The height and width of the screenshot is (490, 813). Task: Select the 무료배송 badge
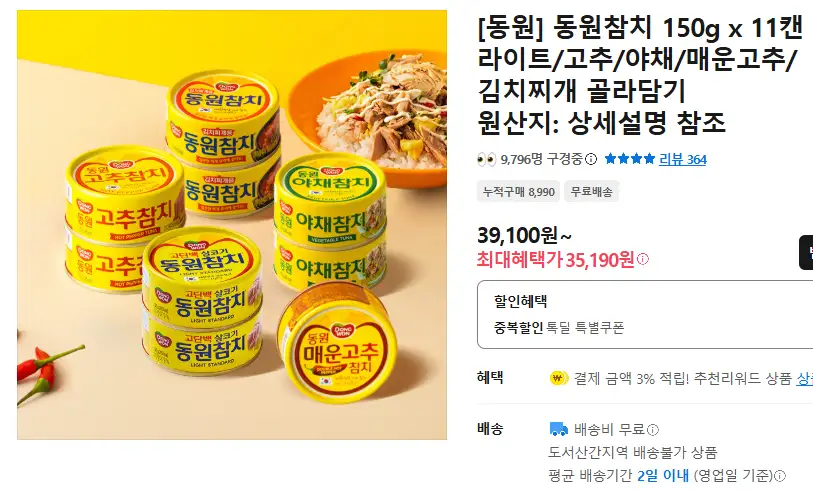pyautogui.click(x=591, y=191)
